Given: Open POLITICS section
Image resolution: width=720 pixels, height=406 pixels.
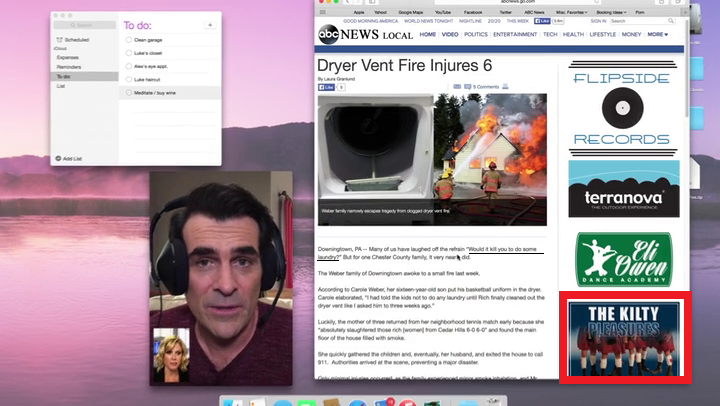Looking at the screenshot, I should click(x=476, y=34).
